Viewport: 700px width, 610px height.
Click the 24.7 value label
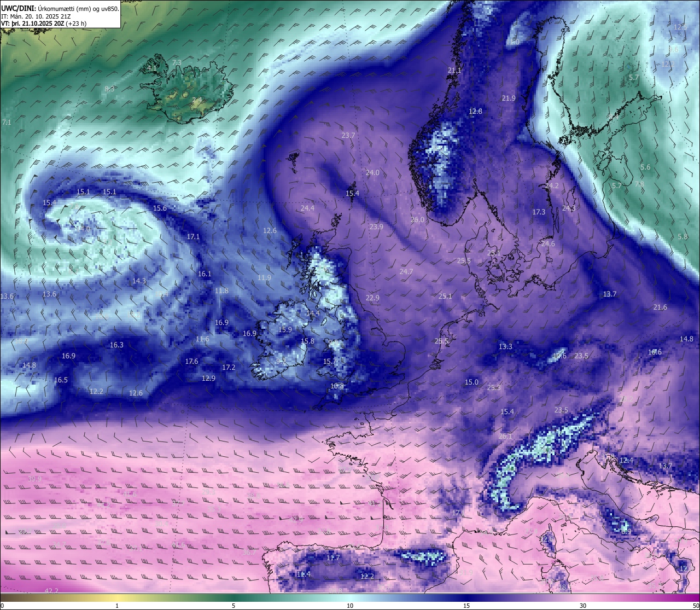[x=406, y=272]
